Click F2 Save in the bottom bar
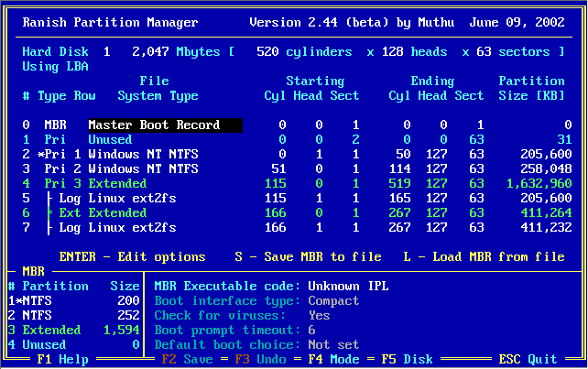Viewport: 588px width, 369px height. click(x=187, y=359)
